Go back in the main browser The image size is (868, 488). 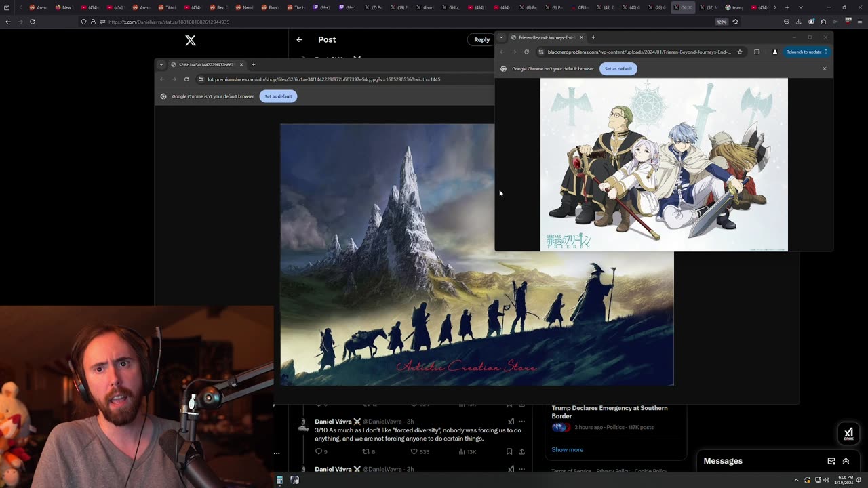click(x=7, y=22)
